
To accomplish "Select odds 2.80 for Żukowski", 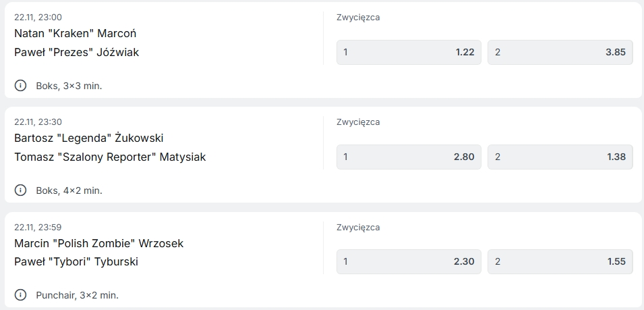I will (409, 157).
